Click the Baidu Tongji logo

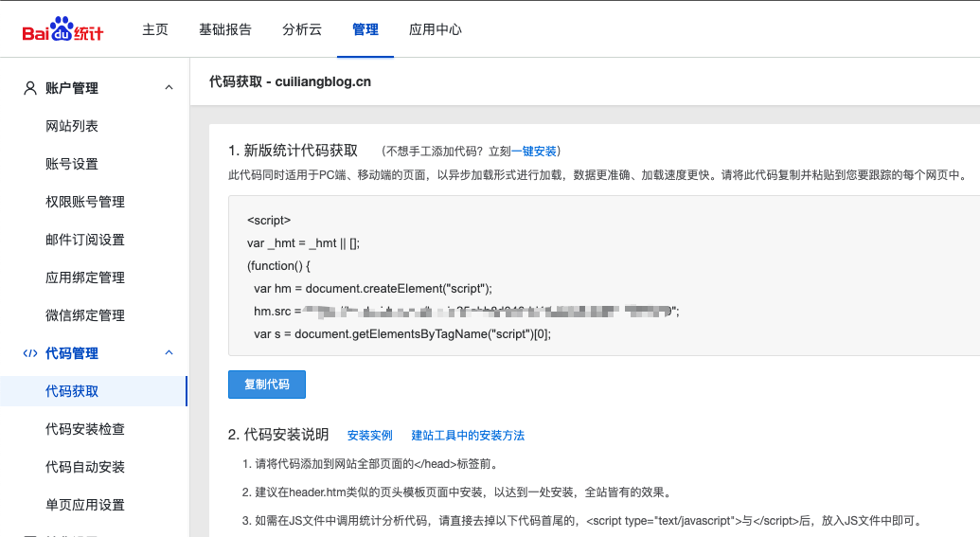[62, 29]
